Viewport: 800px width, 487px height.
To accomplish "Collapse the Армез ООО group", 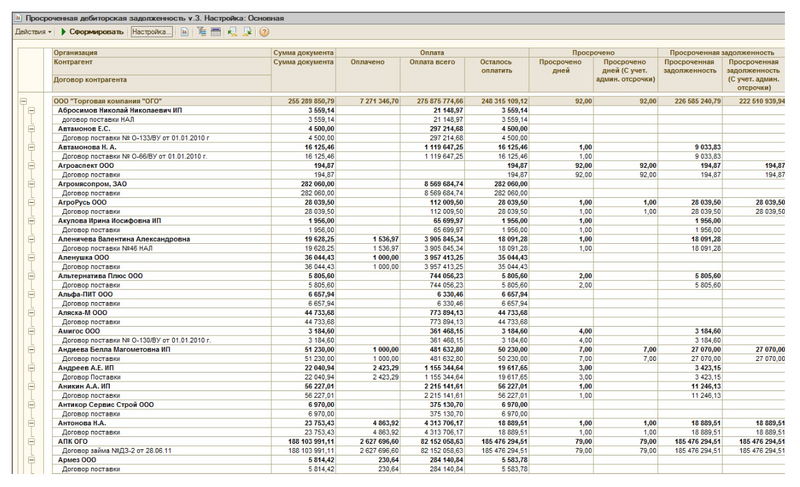I will point(32,459).
